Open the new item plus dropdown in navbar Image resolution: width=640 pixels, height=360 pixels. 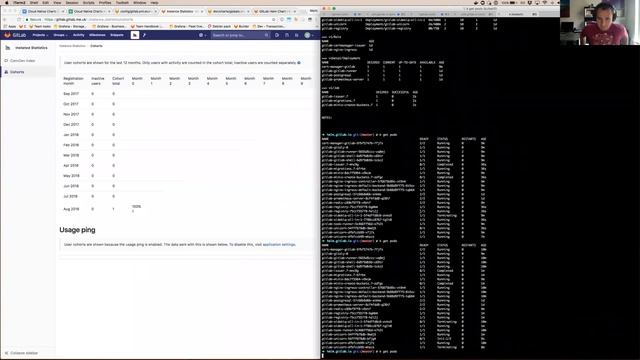click(x=202, y=35)
